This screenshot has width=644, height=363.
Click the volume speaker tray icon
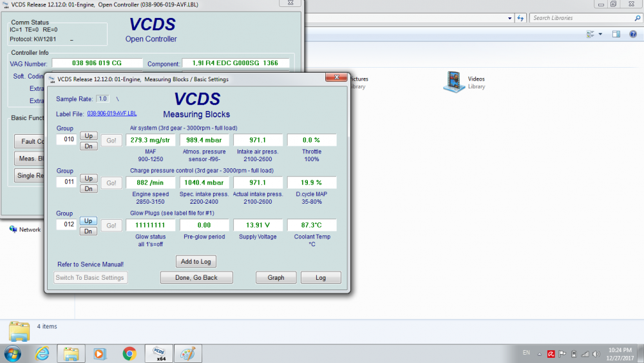(597, 353)
